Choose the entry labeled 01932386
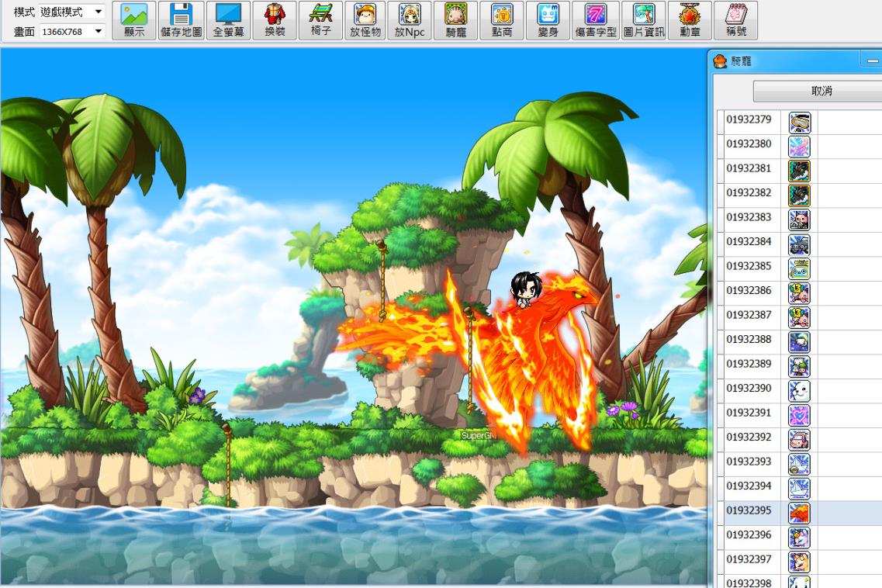 [x=749, y=290]
